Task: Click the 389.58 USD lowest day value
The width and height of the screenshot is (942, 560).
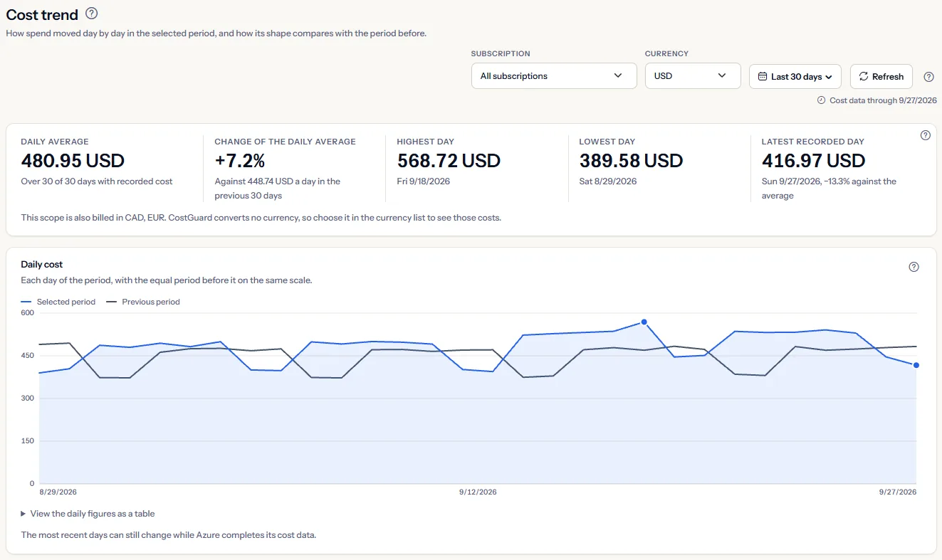Action: point(631,161)
